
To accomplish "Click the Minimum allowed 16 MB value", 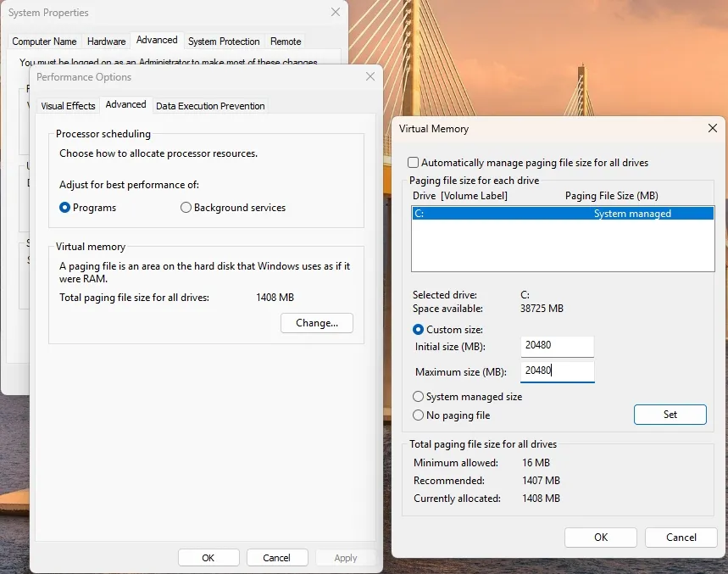I will tap(536, 463).
